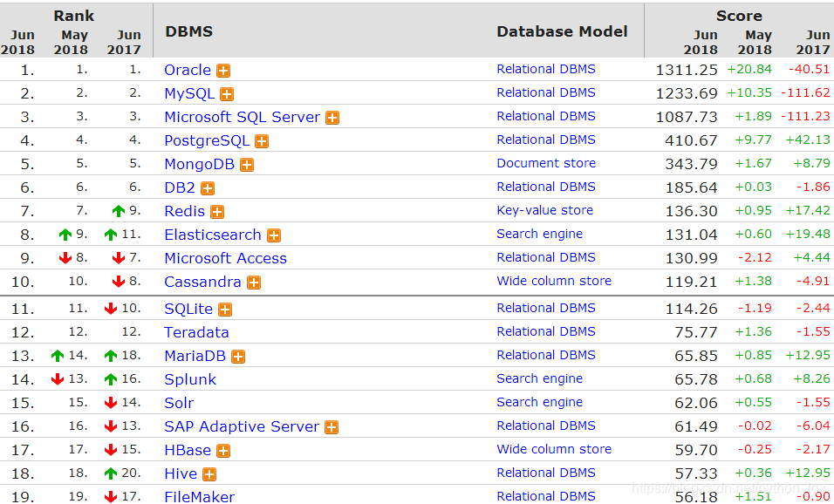Click Cassandra's score 119.21
This screenshot has height=504, width=834.
pos(691,282)
